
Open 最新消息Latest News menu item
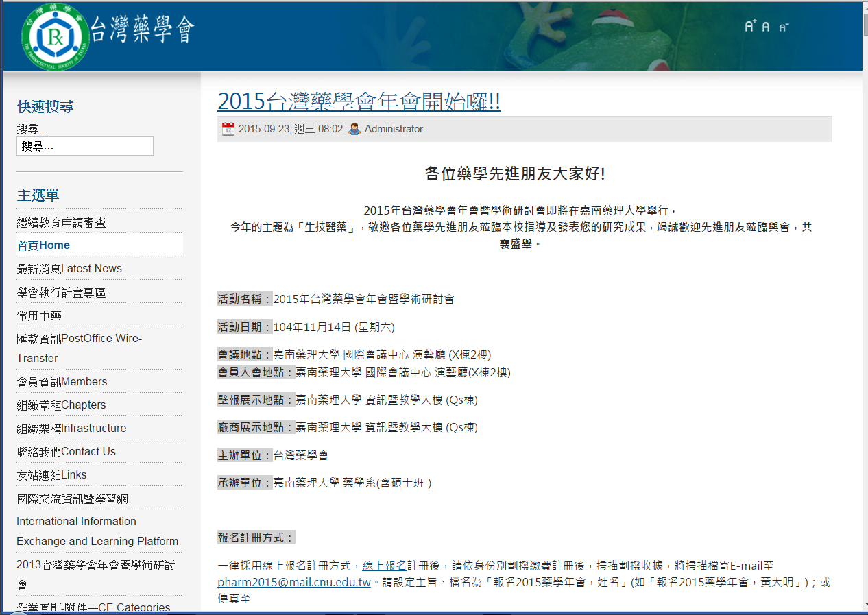tap(69, 269)
